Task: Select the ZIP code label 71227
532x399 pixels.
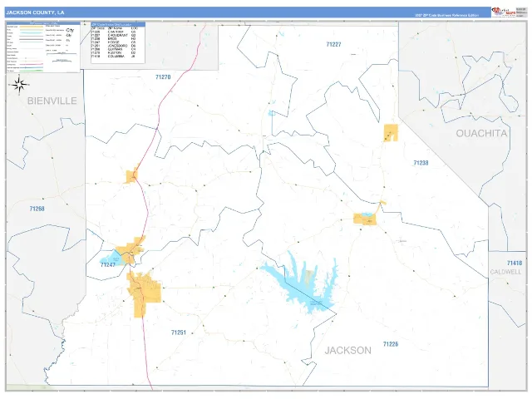Action: coord(333,44)
